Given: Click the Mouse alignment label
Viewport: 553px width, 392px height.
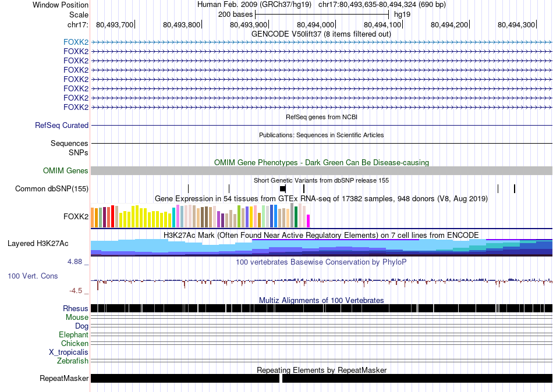Looking at the screenshot, I should pos(77,318).
